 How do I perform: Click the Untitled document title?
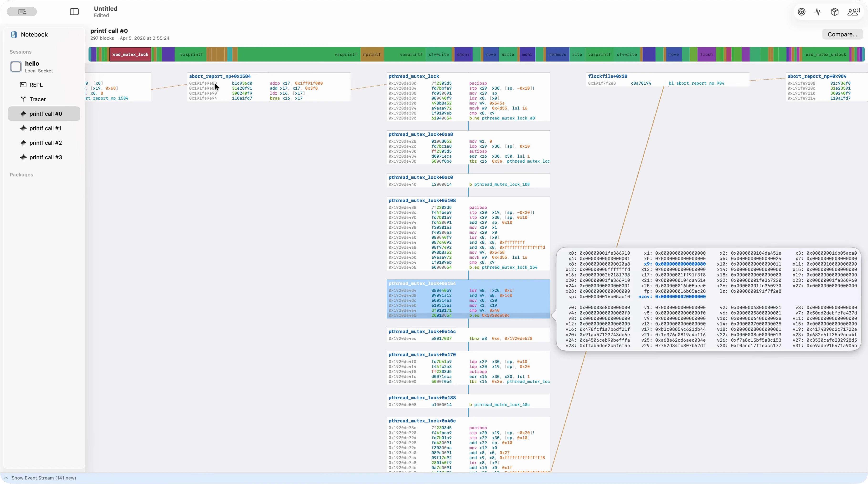click(105, 8)
